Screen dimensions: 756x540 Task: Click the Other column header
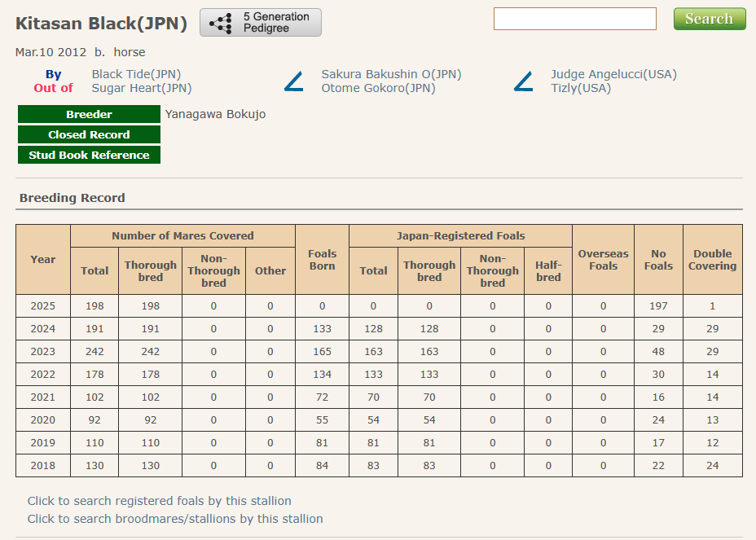point(270,271)
